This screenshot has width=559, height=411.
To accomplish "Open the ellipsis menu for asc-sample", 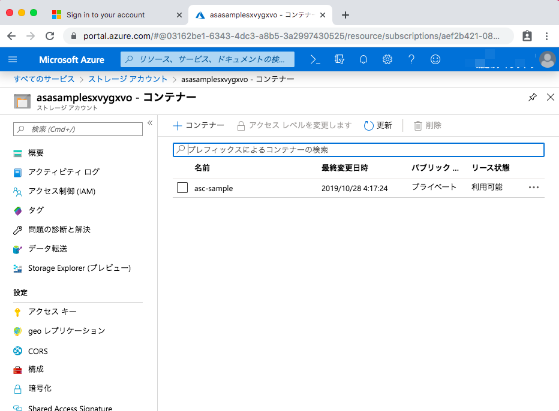I will click(x=534, y=187).
